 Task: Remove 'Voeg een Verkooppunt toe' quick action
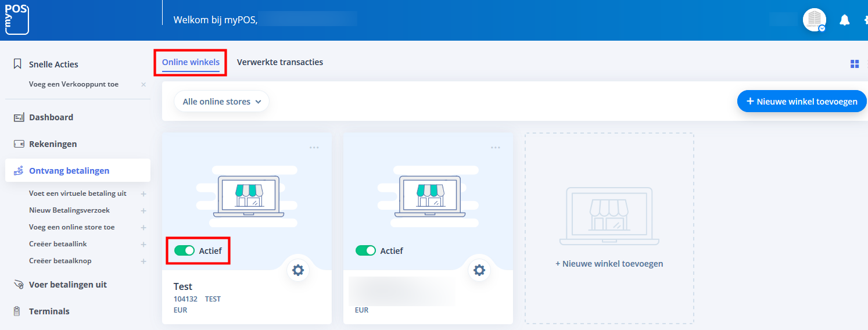(x=144, y=85)
